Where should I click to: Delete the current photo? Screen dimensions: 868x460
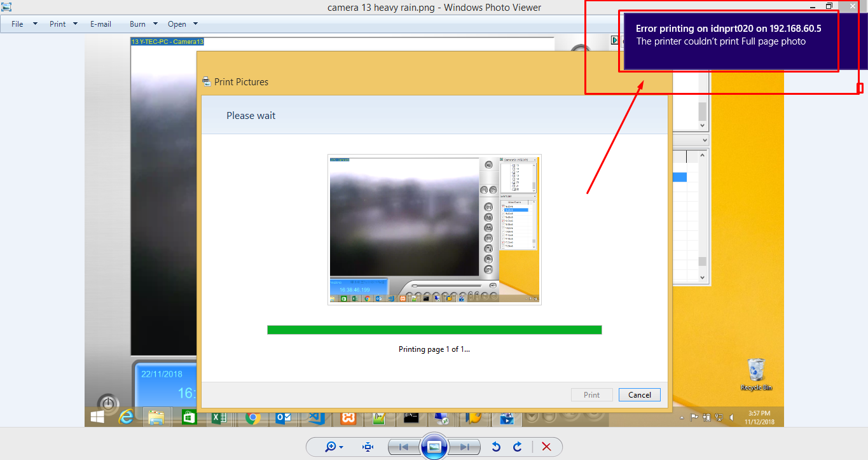pos(546,447)
